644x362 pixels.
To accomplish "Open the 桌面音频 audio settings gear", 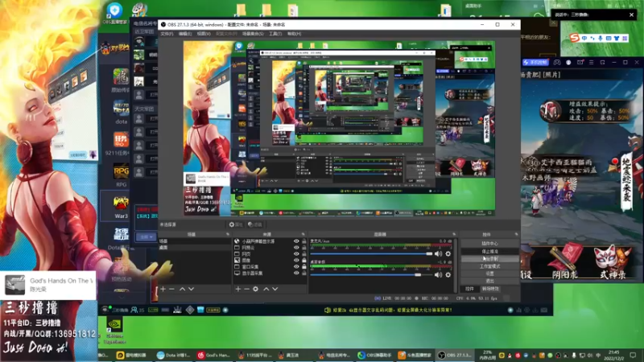I will tap(448, 274).
